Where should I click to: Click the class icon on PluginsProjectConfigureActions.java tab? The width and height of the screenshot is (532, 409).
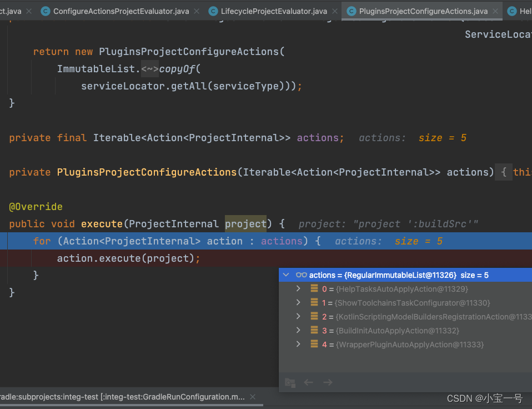pyautogui.click(x=351, y=11)
